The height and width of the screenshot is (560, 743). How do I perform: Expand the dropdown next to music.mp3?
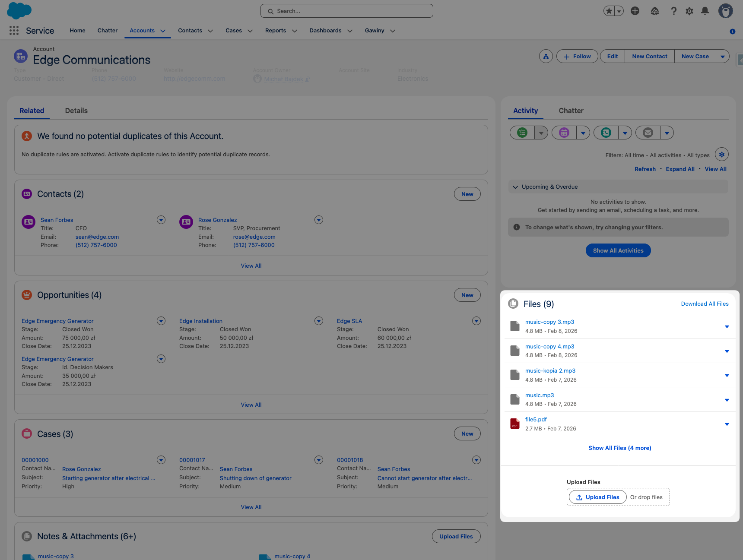pos(727,399)
